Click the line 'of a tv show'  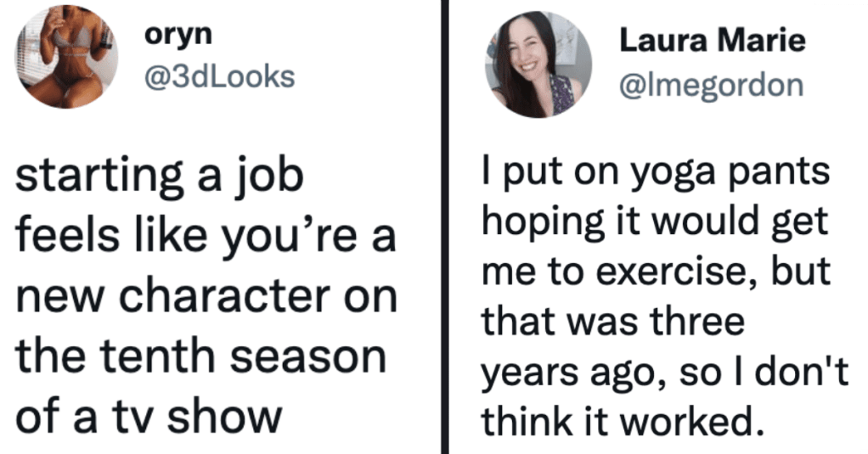(x=149, y=418)
